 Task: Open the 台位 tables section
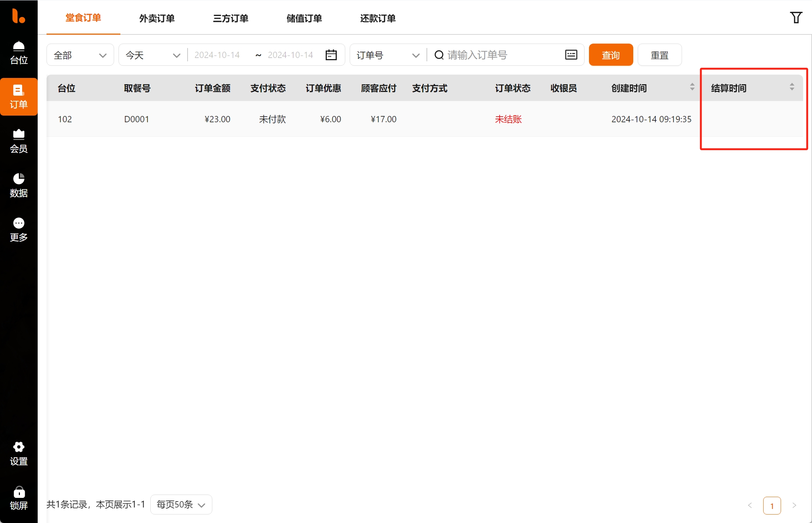click(18, 53)
